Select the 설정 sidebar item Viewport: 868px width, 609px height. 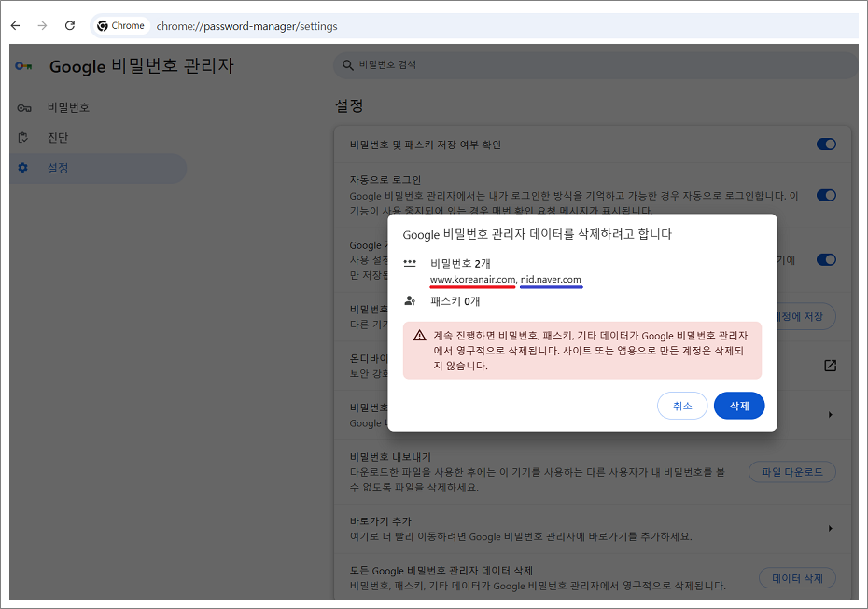(x=98, y=168)
